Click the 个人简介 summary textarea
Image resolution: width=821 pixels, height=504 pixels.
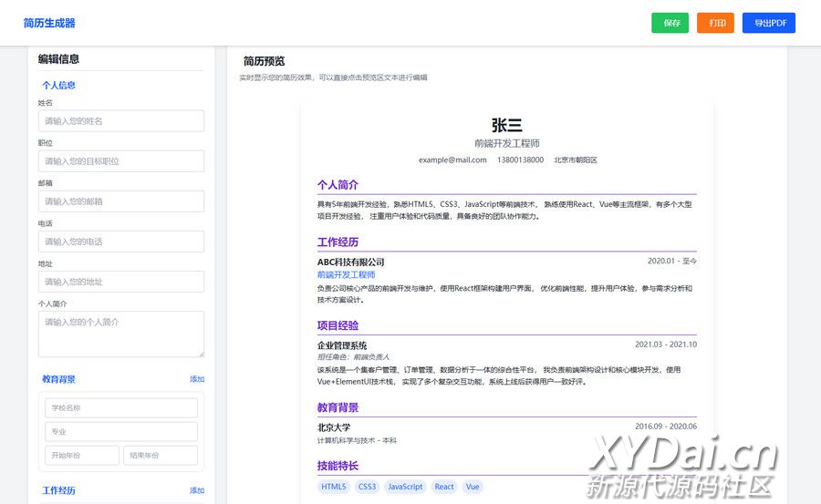(120, 334)
